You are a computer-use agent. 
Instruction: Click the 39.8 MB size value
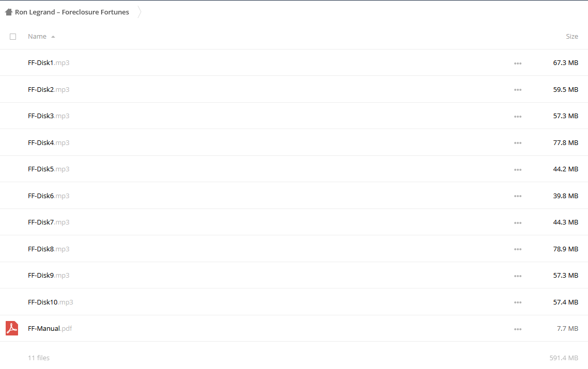(565, 196)
